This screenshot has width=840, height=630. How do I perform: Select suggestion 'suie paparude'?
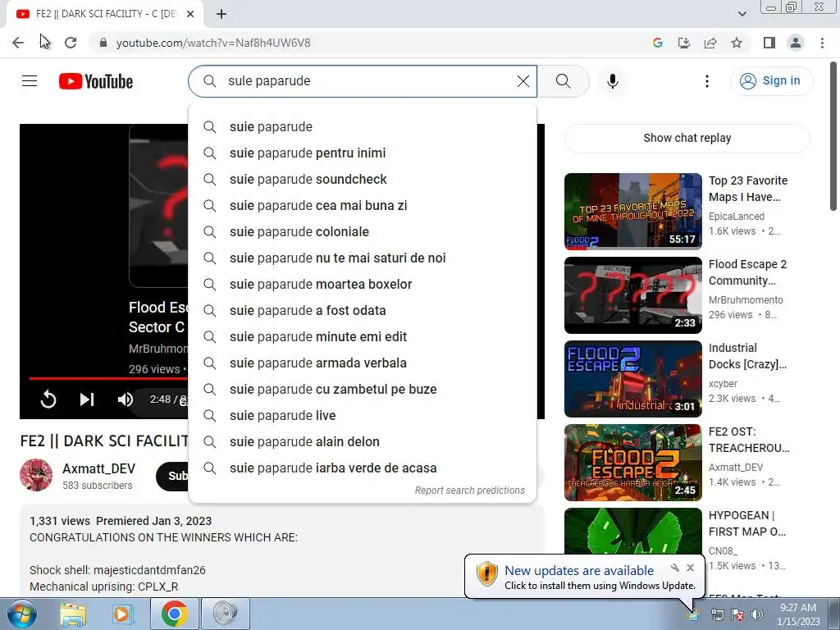click(363, 127)
